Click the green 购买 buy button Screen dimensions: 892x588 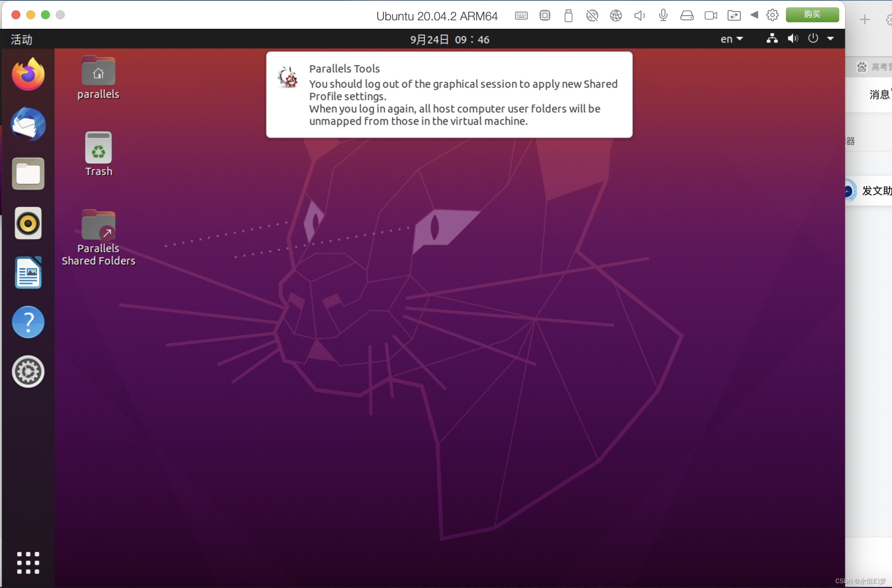click(812, 15)
